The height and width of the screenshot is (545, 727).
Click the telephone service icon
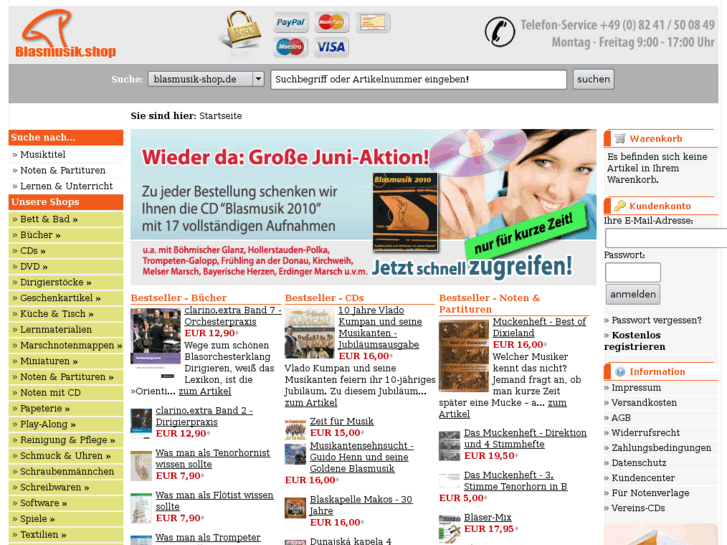click(499, 32)
